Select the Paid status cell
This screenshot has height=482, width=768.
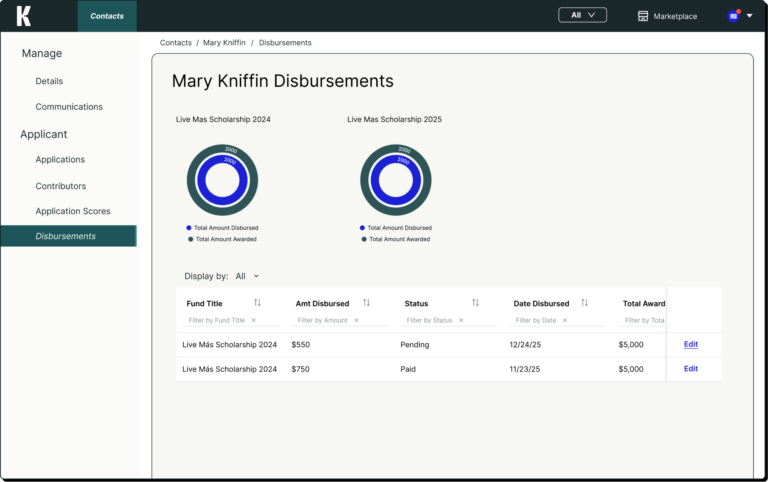pyautogui.click(x=408, y=369)
